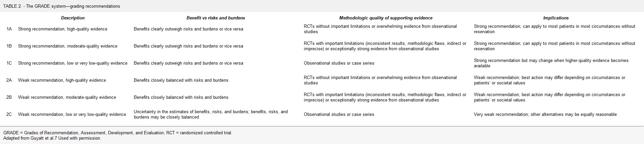Select 'Strong recommendation but may change' implication text
The height and width of the screenshot is (144, 644).
[551, 63]
